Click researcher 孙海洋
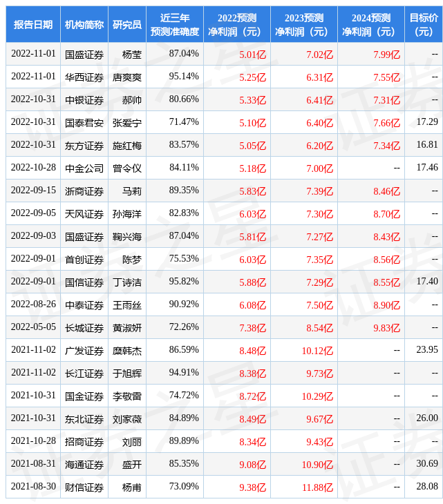443x504 pixels. (127, 214)
